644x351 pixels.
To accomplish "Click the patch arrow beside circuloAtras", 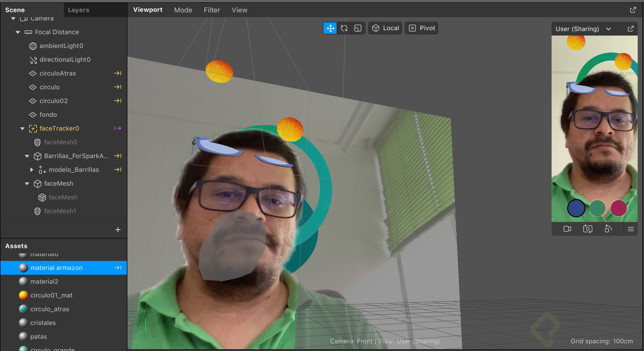I will point(118,73).
